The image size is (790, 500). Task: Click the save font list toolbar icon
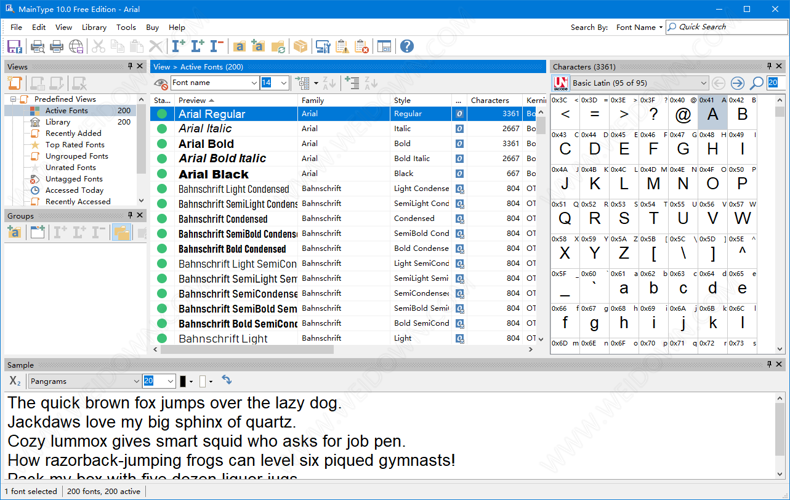(x=14, y=46)
